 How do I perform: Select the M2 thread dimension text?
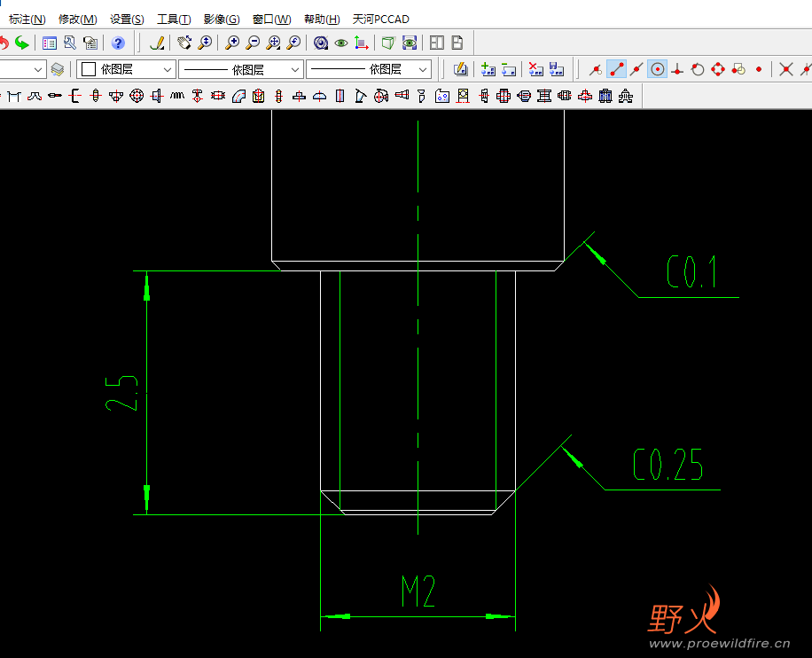pyautogui.click(x=418, y=591)
